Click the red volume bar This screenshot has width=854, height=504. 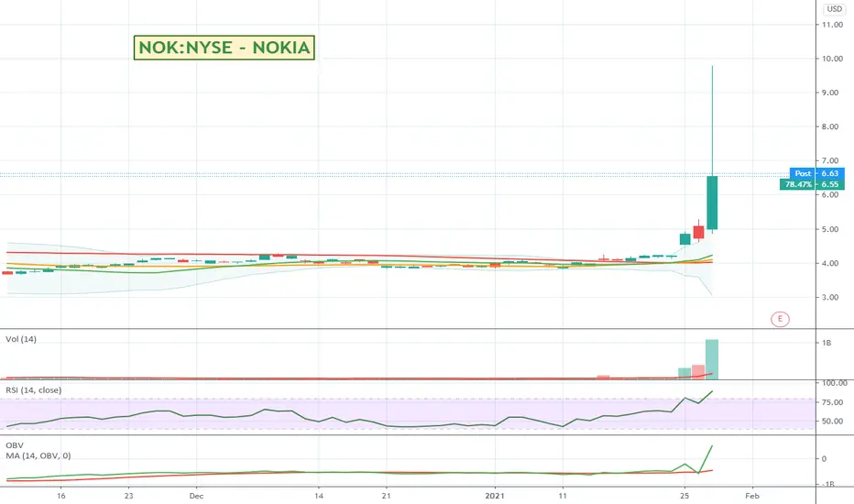(x=698, y=372)
